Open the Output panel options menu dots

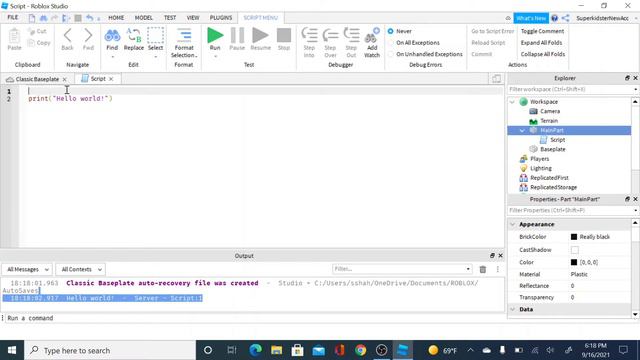coord(498,269)
